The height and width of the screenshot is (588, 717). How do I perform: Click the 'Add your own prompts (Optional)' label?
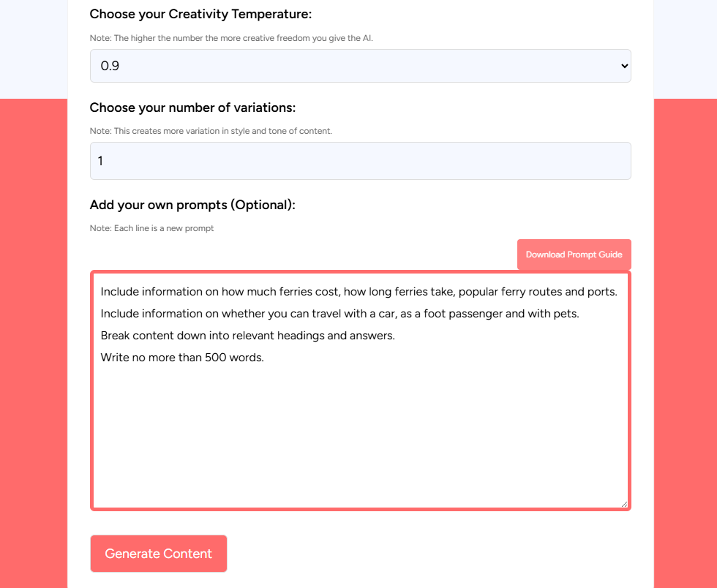[x=192, y=205]
